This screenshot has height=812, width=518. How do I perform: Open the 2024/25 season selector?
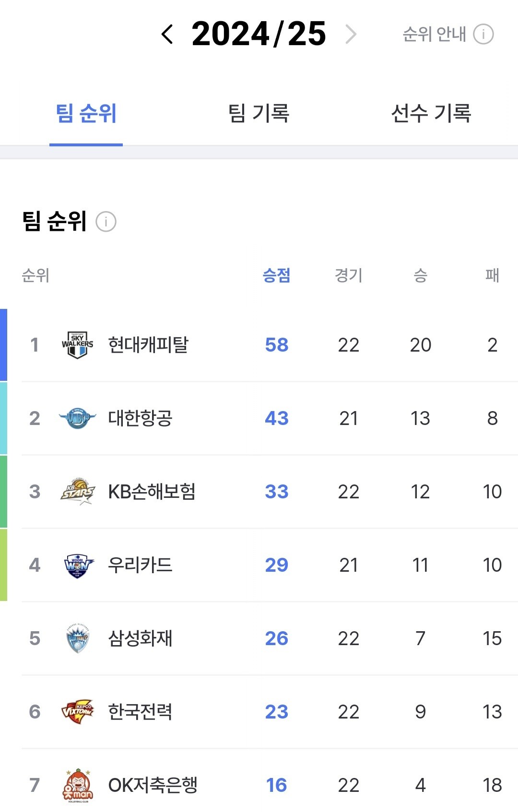259,35
